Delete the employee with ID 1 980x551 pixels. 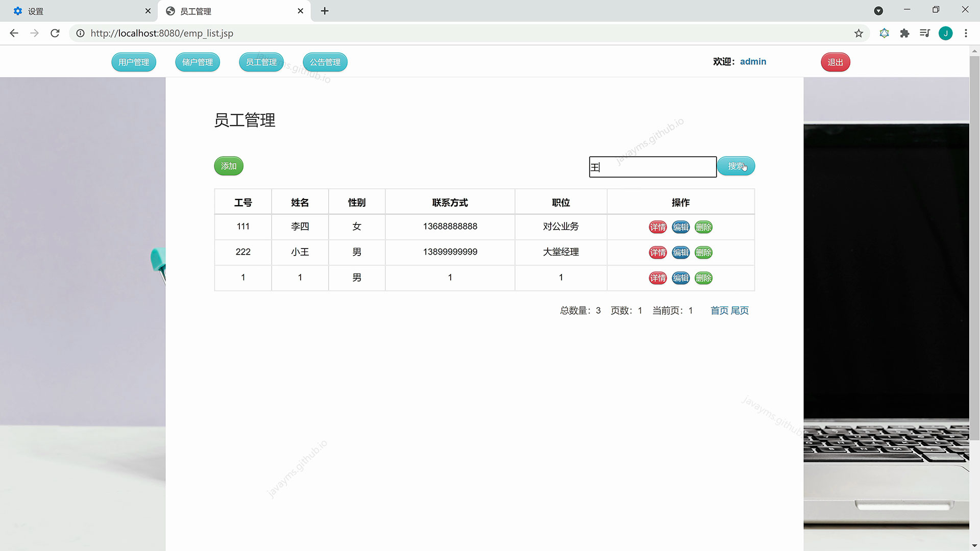[703, 278]
